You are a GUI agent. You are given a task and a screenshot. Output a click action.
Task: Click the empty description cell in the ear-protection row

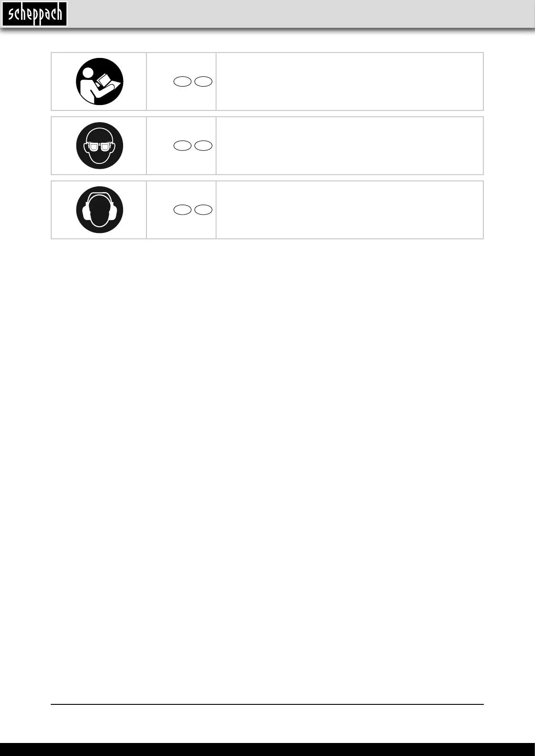pos(349,210)
